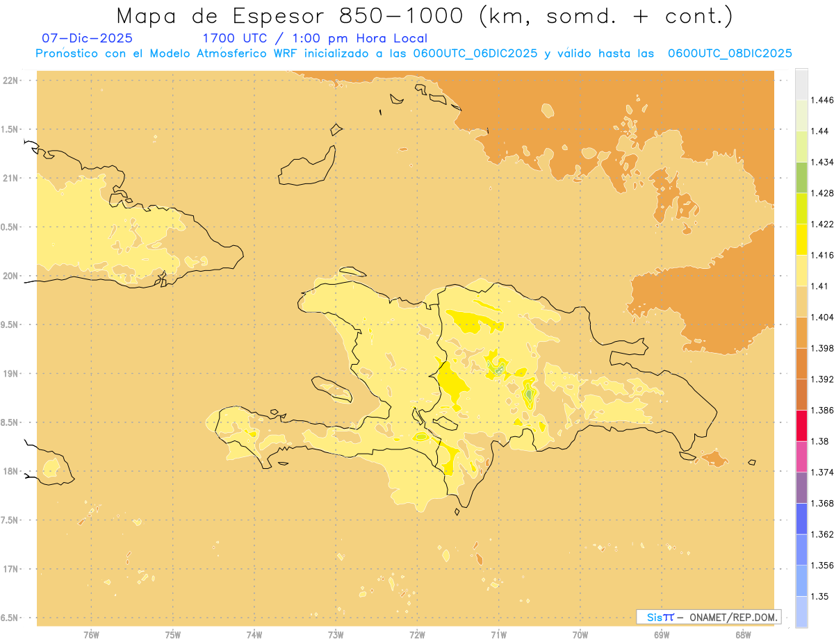Click the legend value '1.434'

click(823, 162)
